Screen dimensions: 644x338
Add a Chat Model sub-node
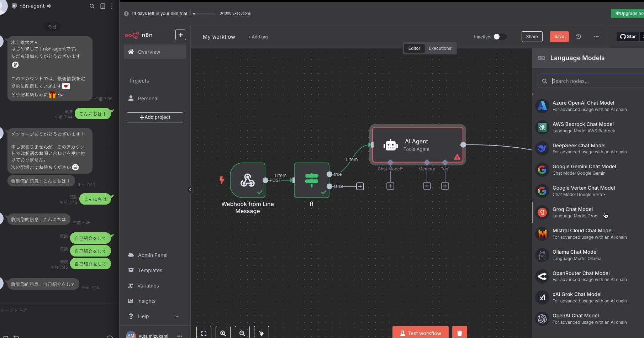(390, 186)
